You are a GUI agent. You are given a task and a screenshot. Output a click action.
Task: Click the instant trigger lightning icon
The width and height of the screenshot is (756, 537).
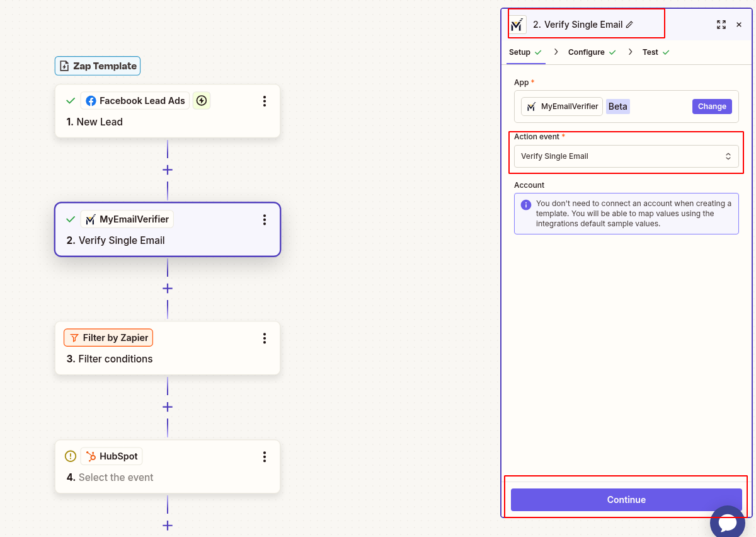click(x=202, y=100)
